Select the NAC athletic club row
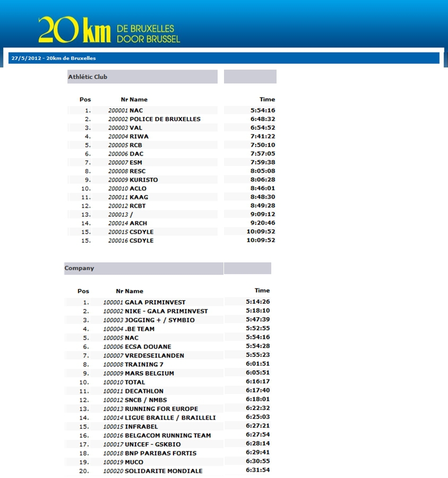448x478 pixels. pyautogui.click(x=136, y=110)
